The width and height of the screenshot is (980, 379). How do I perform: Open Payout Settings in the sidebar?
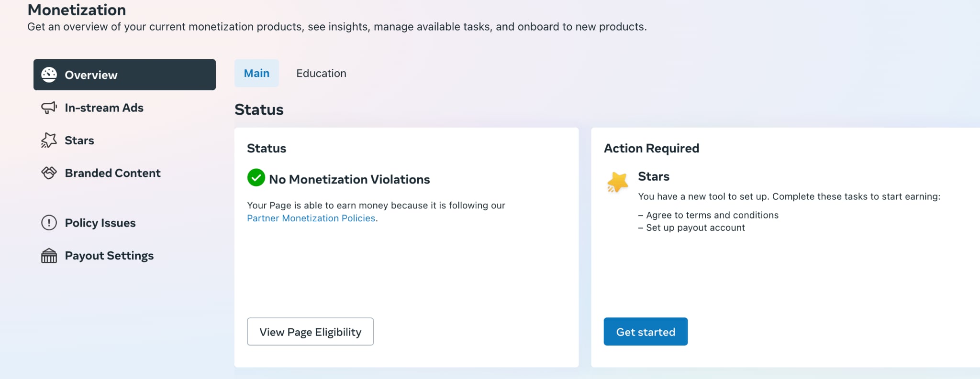[x=109, y=256]
